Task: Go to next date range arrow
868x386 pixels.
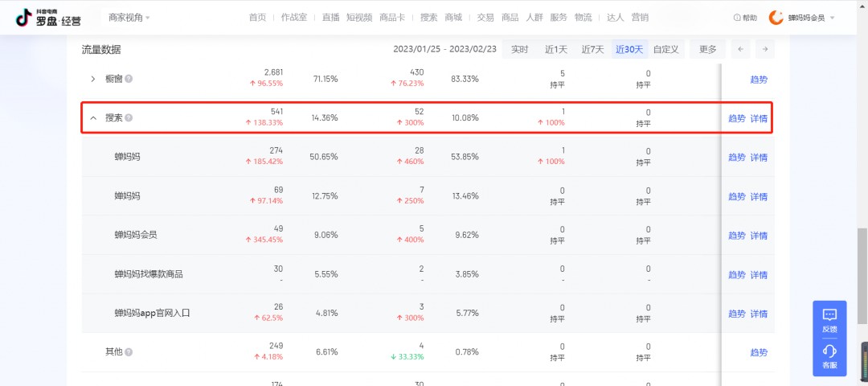Action: click(x=765, y=49)
